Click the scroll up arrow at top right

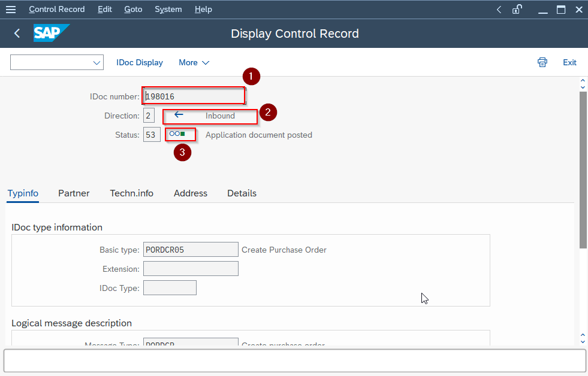click(583, 80)
